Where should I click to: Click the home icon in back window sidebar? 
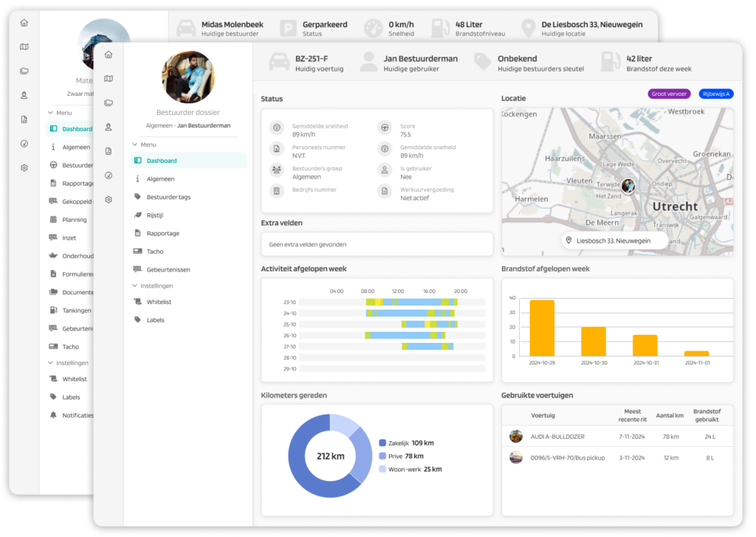24,23
